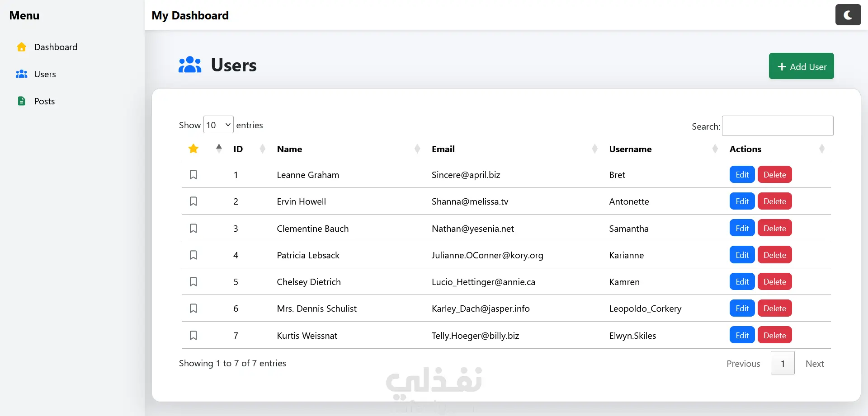Click the bookmark icon for Kurtis Weissnat
Screen dimensions: 868x416
pos(193,336)
